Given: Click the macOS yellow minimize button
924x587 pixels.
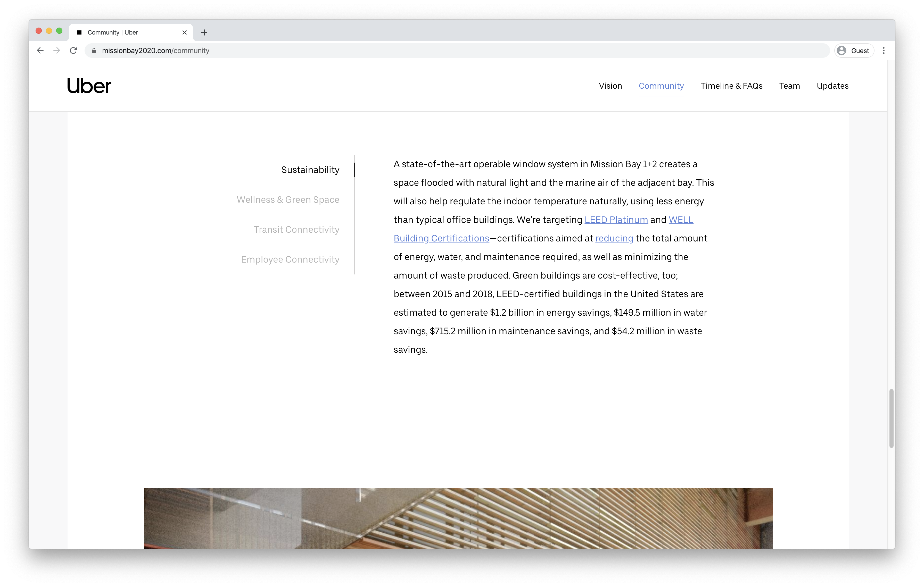Looking at the screenshot, I should click(x=49, y=31).
